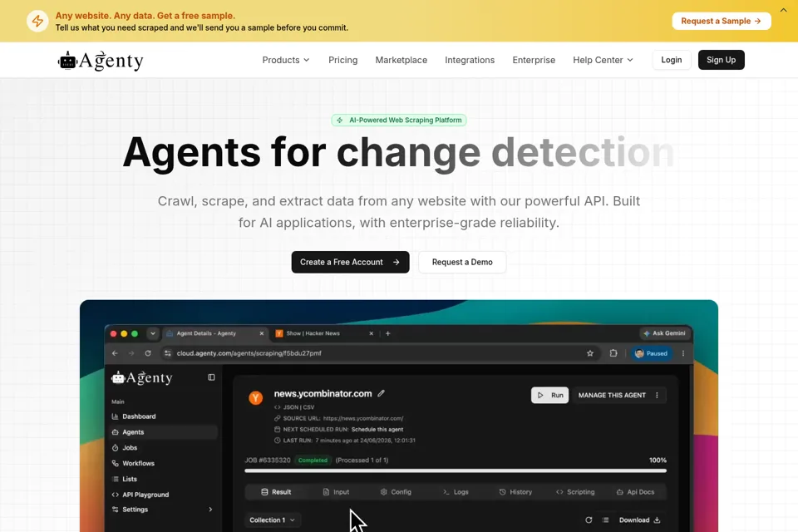Click the Download button

[640, 520]
